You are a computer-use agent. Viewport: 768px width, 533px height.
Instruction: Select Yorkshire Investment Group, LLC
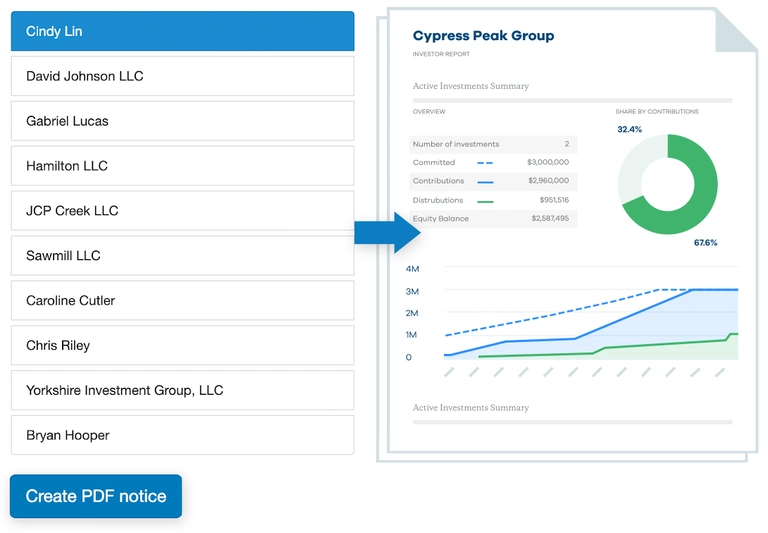pyautogui.click(x=182, y=391)
